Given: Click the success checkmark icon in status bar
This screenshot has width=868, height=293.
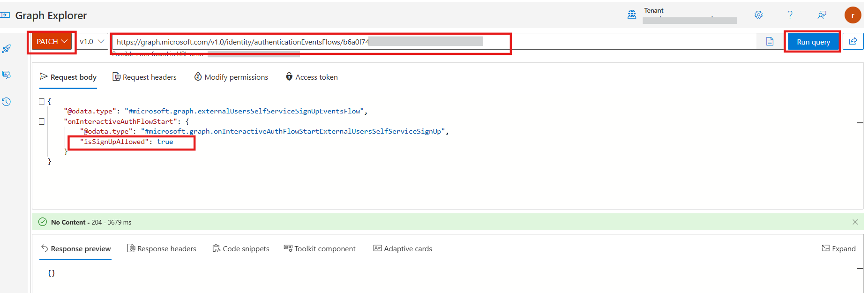Looking at the screenshot, I should click(x=42, y=222).
